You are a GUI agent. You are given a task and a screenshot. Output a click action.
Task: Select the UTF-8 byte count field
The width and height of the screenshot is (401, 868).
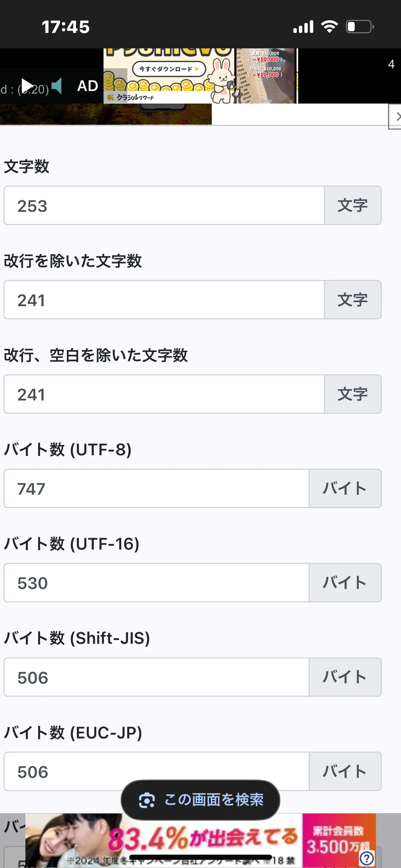coord(156,489)
